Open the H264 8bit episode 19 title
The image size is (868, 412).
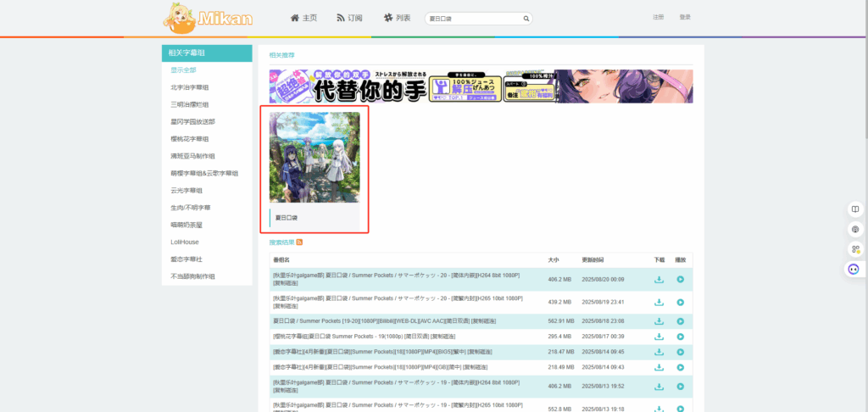point(398,381)
